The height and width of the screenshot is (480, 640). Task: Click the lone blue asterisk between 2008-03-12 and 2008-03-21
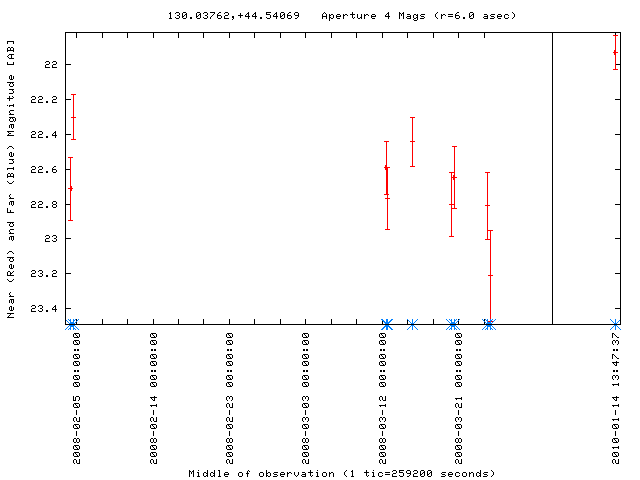pos(412,325)
